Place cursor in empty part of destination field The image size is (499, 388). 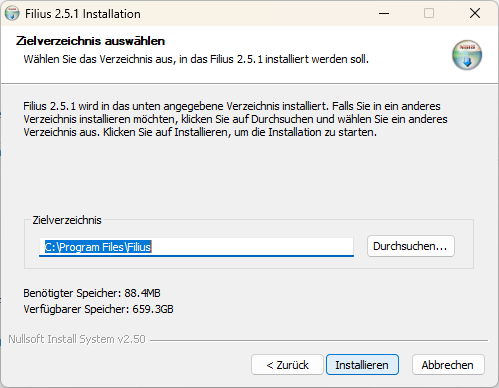(253, 247)
